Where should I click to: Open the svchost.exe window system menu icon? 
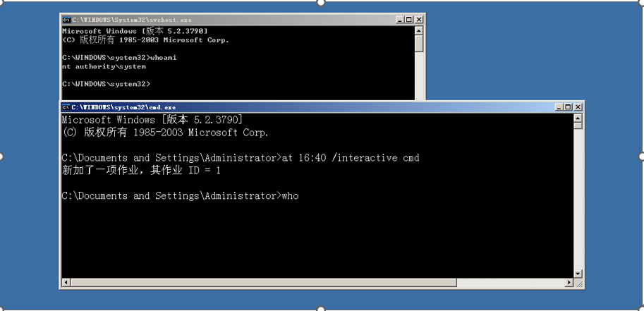coord(66,20)
